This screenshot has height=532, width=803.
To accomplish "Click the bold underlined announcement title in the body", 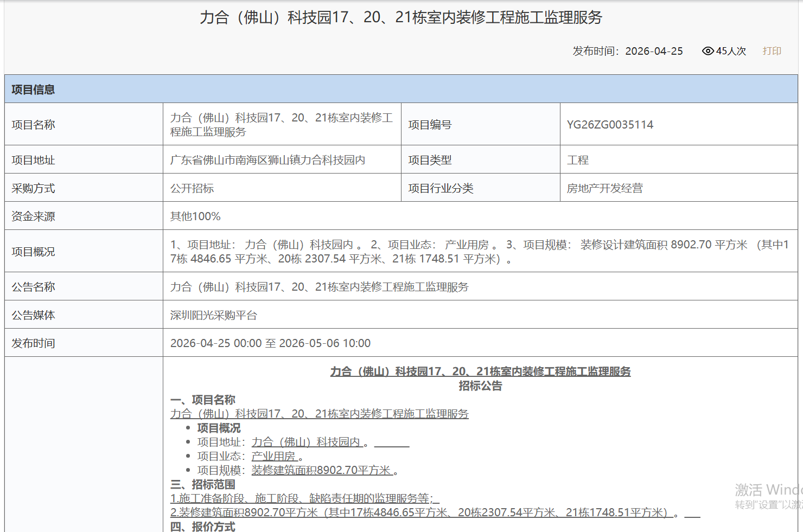I will coord(480,371).
